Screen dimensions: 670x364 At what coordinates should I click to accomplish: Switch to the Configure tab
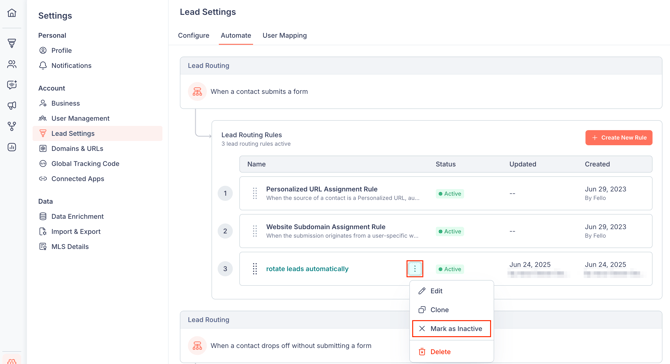[x=194, y=35]
